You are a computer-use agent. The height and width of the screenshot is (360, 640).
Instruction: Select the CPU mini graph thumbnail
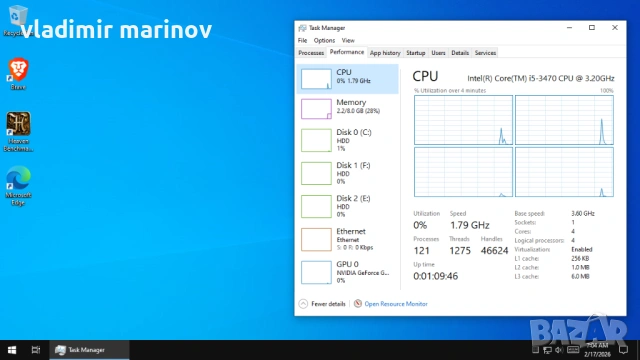pos(316,79)
